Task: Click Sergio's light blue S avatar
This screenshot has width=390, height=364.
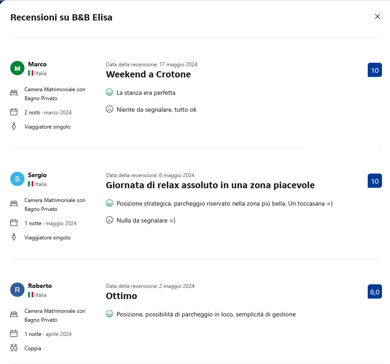Action: (x=17, y=179)
